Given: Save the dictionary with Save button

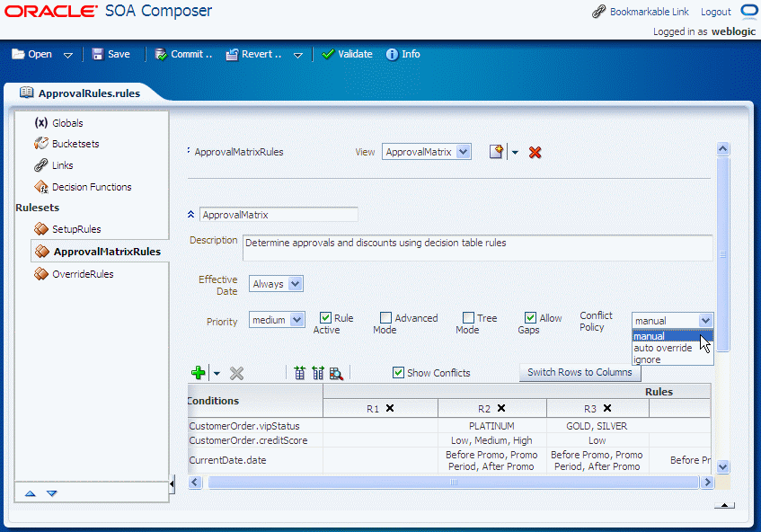Looking at the screenshot, I should point(111,54).
